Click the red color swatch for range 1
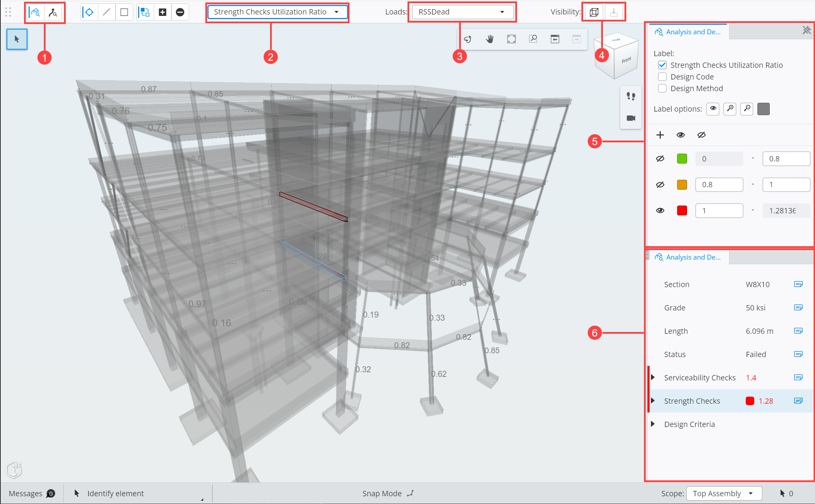The image size is (815, 504). coord(682,211)
